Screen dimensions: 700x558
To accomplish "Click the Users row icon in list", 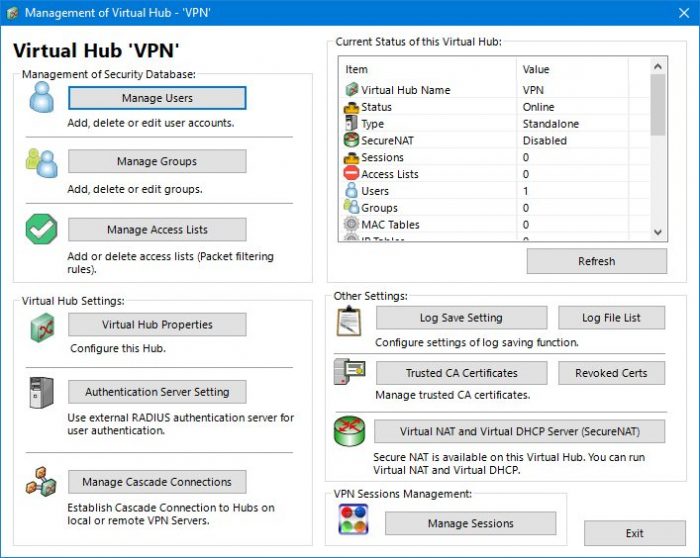I will 352,190.
